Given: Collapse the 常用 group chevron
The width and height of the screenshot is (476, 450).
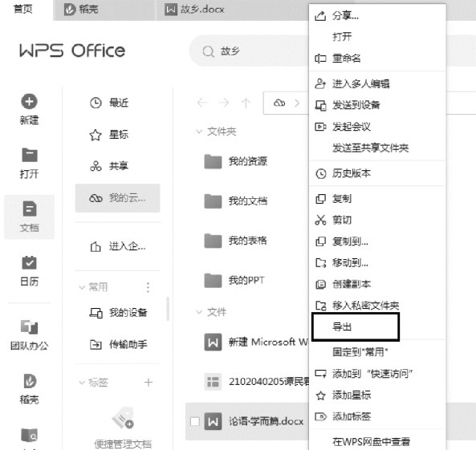Looking at the screenshot, I should [x=82, y=287].
